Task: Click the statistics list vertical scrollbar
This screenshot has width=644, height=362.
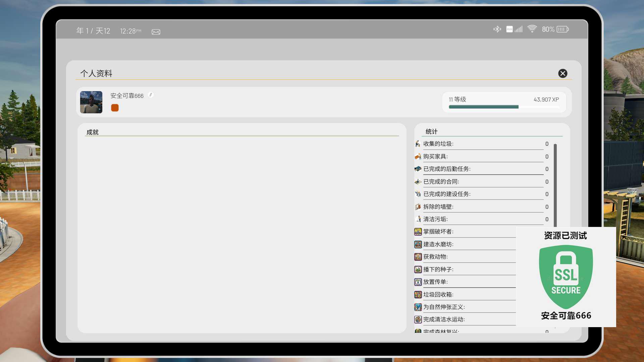Action: click(x=555, y=185)
